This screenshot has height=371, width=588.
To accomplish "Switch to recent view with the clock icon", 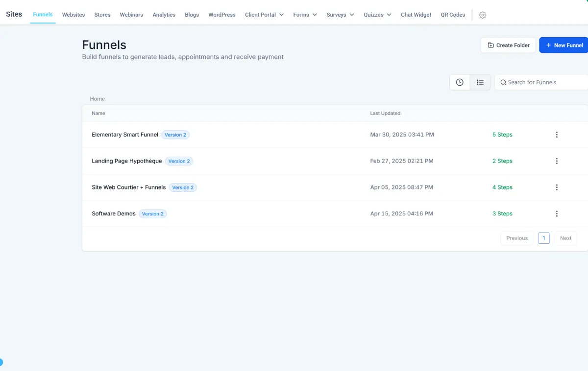I will 460,82.
